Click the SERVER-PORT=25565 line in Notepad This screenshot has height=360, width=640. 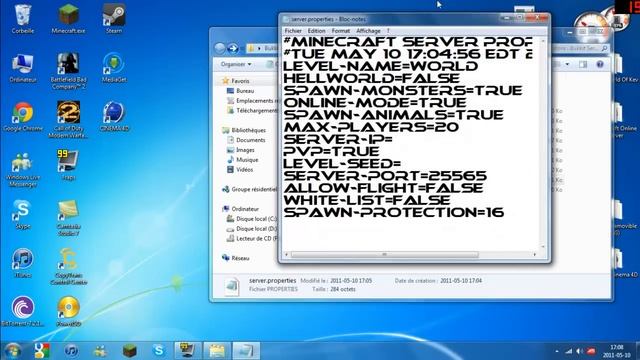coord(385,176)
